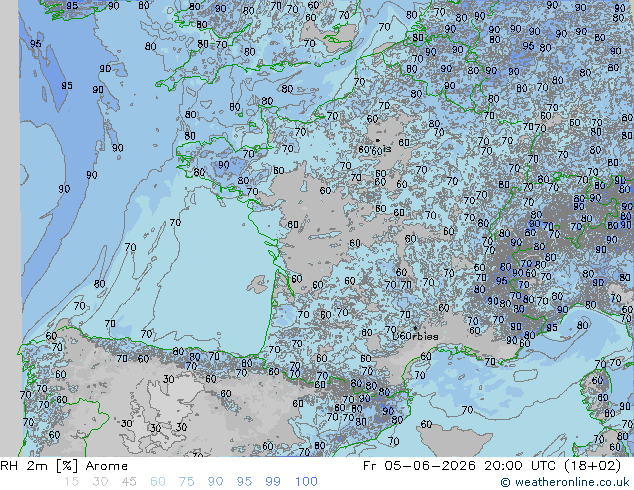The width and height of the screenshot is (634, 490).
Task: Click the copyright symbol before weatheronline
Action: (x=505, y=482)
